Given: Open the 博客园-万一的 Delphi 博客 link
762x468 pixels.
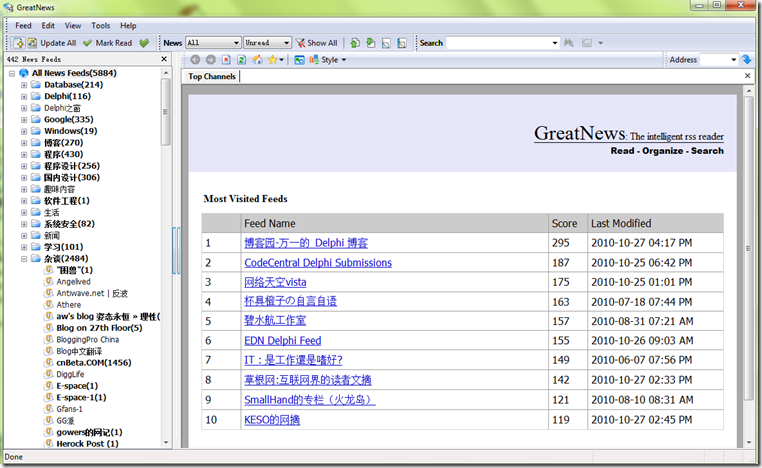Looking at the screenshot, I should tap(306, 243).
